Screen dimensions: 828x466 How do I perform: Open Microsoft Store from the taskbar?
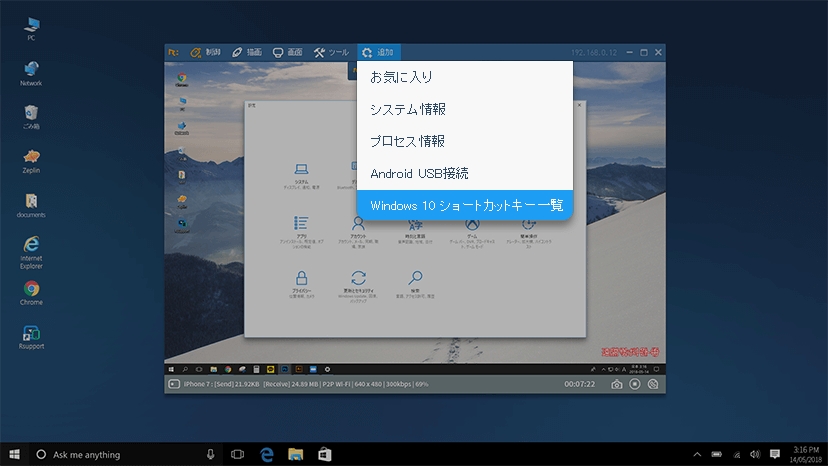324,454
